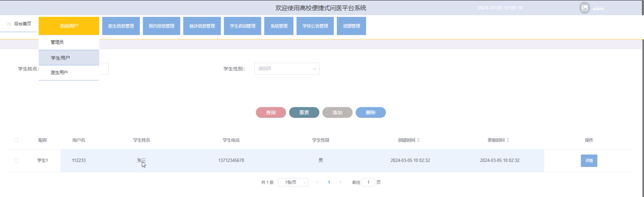Open the 学生性别 dropdown
The height and width of the screenshot is (197, 644).
(x=287, y=69)
